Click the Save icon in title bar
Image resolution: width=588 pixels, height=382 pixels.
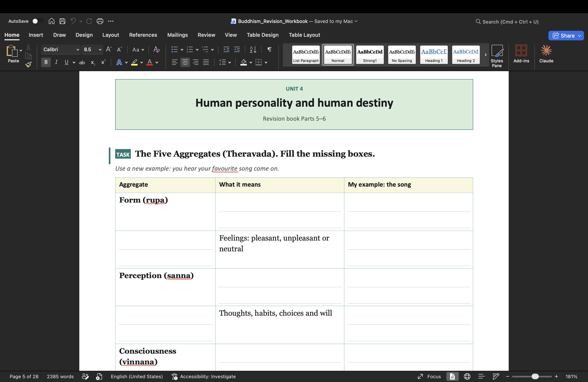point(62,21)
